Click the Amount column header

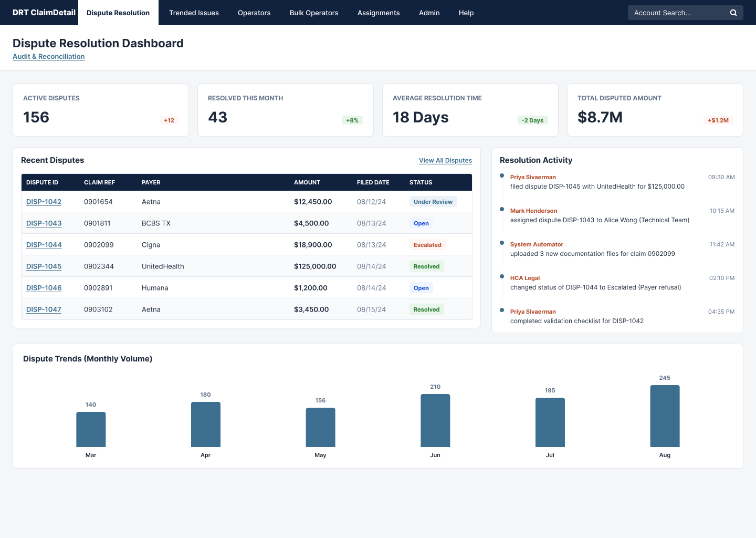tap(307, 182)
